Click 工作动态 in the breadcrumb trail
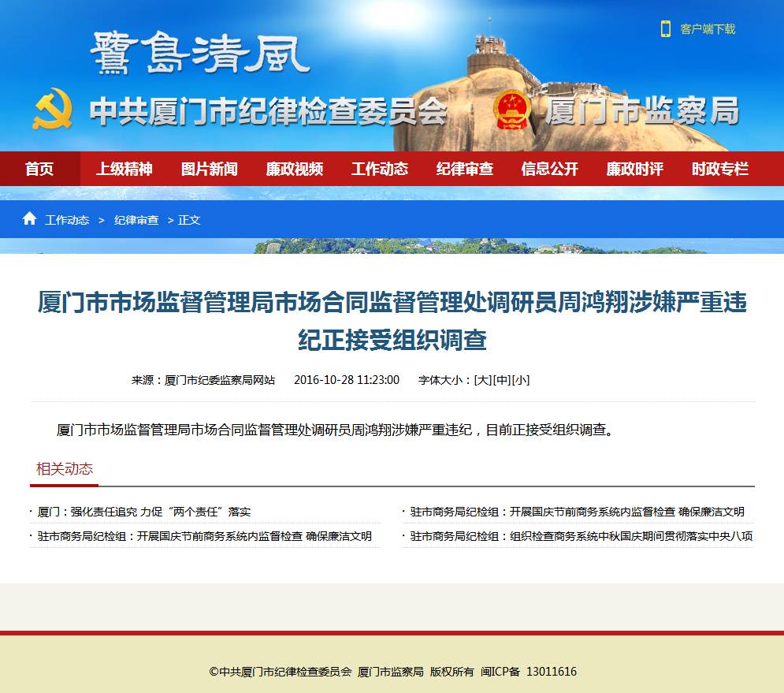The image size is (784, 693). (67, 220)
